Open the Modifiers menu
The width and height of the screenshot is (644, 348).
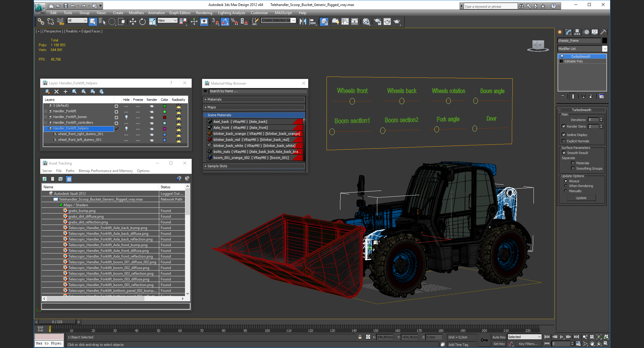[x=136, y=13]
